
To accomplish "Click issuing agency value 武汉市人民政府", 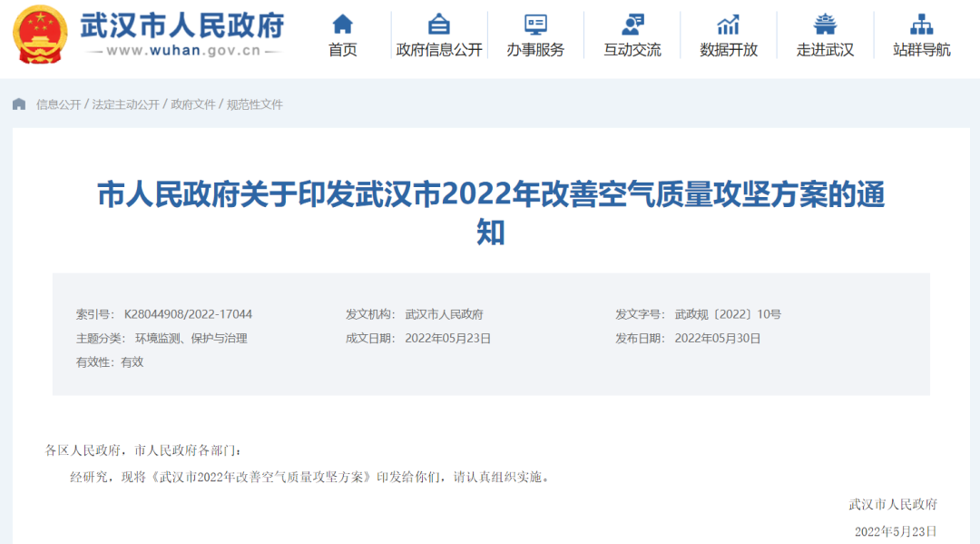I will (445, 314).
